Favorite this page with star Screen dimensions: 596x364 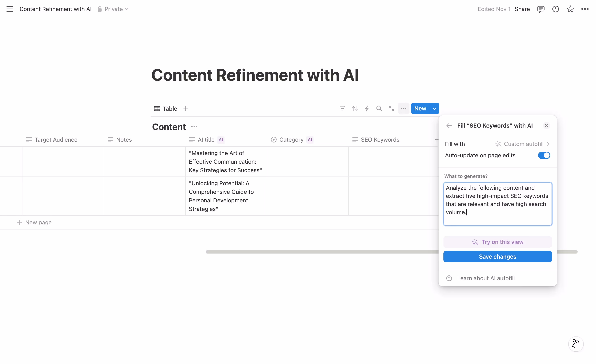click(x=570, y=9)
